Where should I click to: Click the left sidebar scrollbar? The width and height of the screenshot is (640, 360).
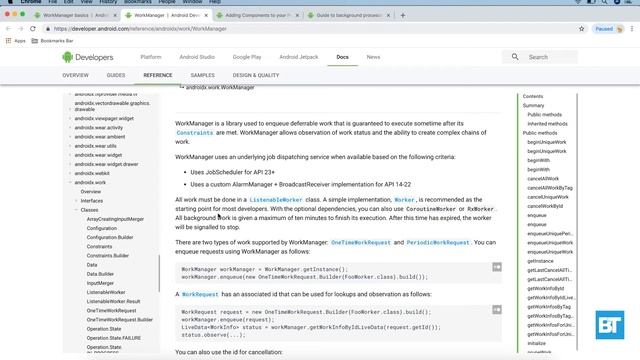coord(159,273)
